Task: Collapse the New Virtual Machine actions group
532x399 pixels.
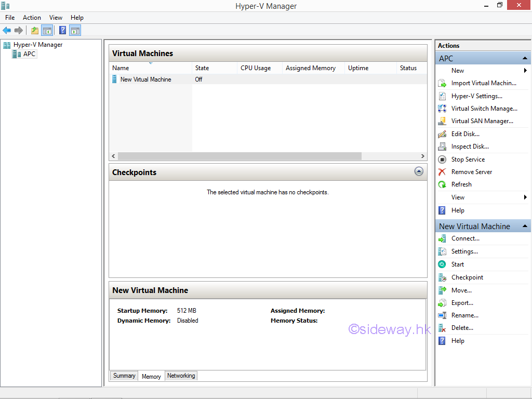Action: click(x=525, y=226)
